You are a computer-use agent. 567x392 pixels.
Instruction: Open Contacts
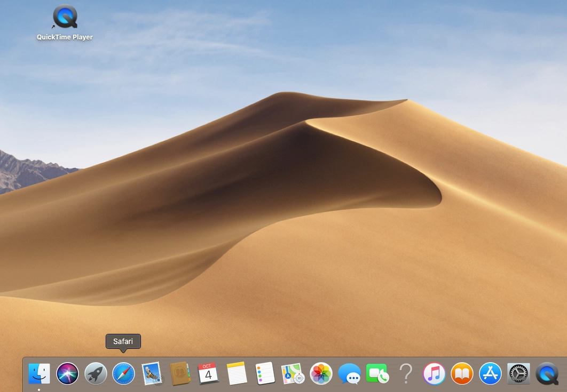coord(180,373)
